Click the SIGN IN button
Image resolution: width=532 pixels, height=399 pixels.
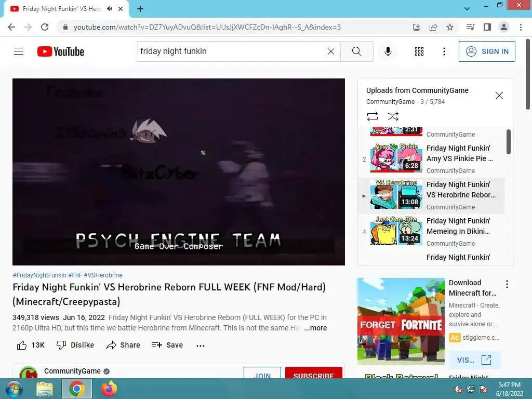tap(487, 51)
